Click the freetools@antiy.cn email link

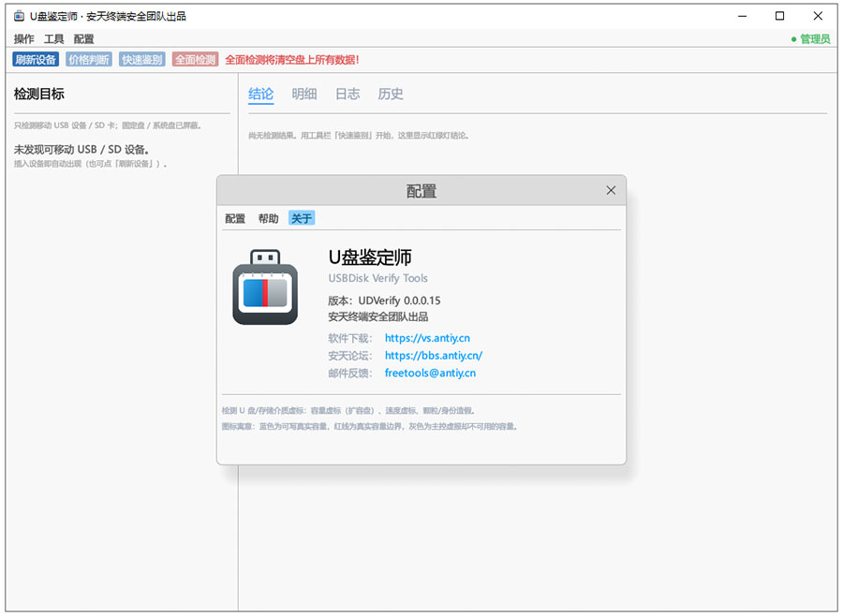[x=430, y=373]
